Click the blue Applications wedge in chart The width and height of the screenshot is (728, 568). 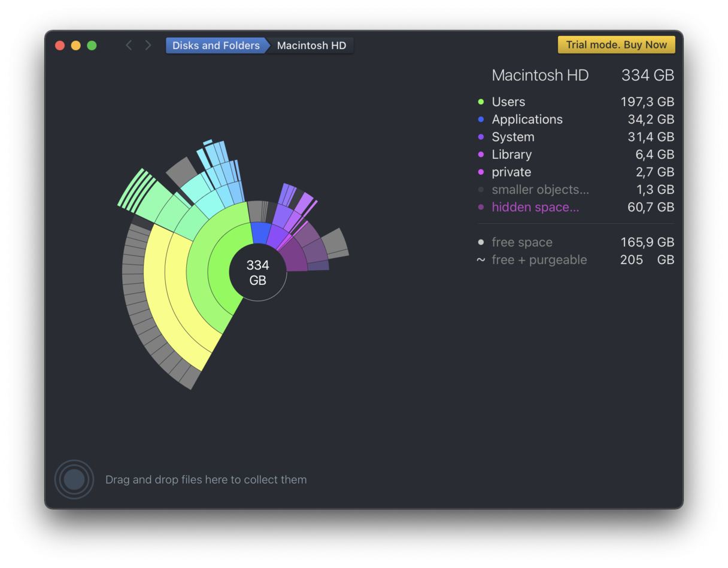click(x=260, y=233)
